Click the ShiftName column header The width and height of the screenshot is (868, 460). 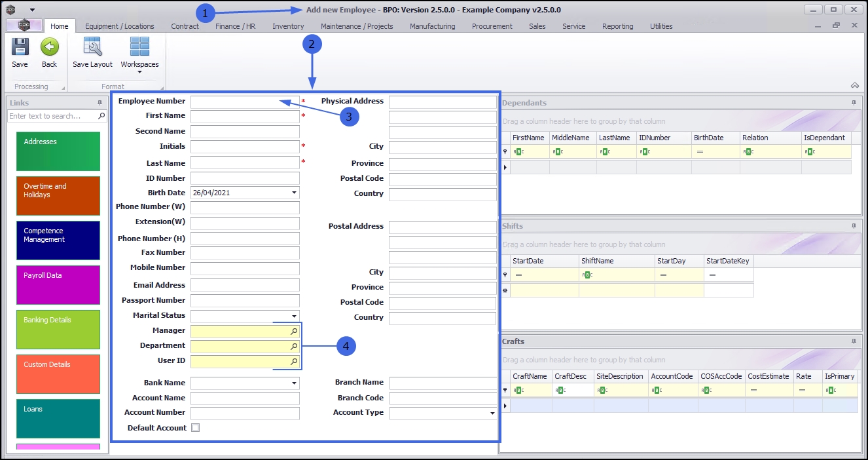[x=617, y=261]
